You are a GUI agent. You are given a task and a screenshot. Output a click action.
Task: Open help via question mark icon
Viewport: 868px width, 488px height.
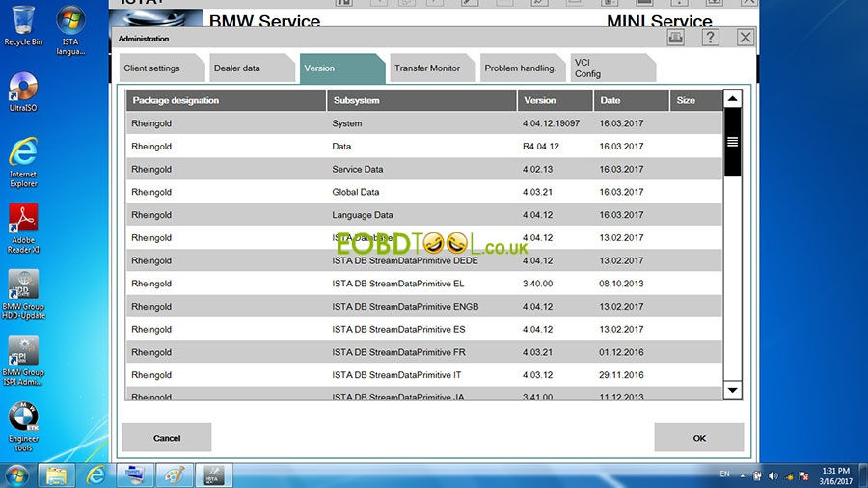coord(710,38)
